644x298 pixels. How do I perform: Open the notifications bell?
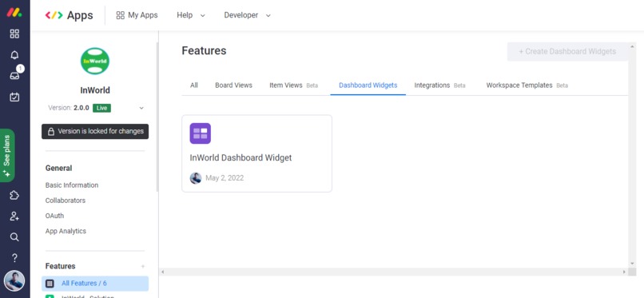tap(14, 55)
